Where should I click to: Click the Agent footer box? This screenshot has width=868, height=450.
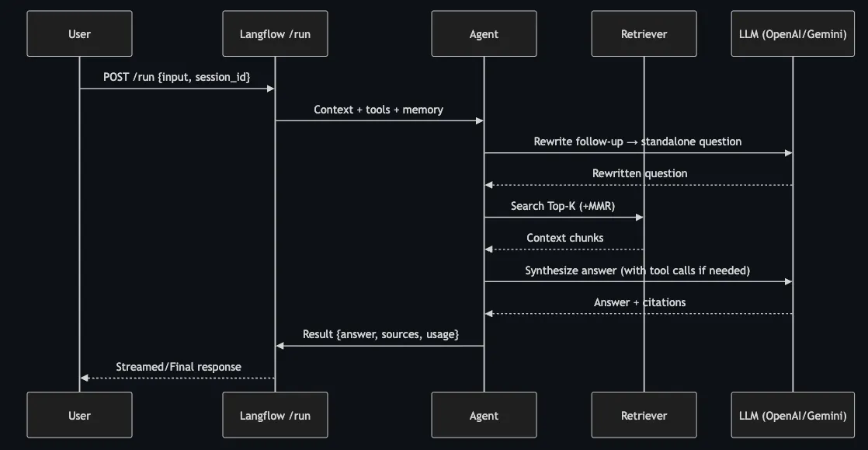click(x=483, y=415)
